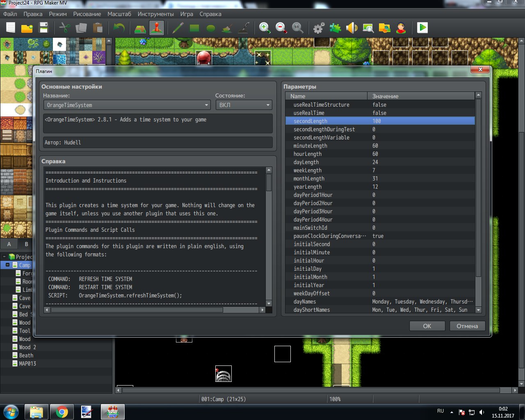Click the Playtest green play icon
Viewport: 525px width, 420px height.
[x=422, y=28]
